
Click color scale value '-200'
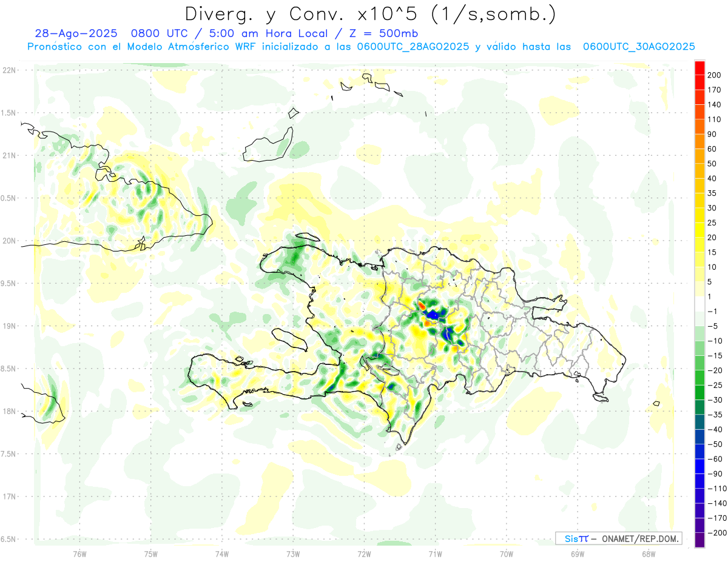[x=717, y=533]
